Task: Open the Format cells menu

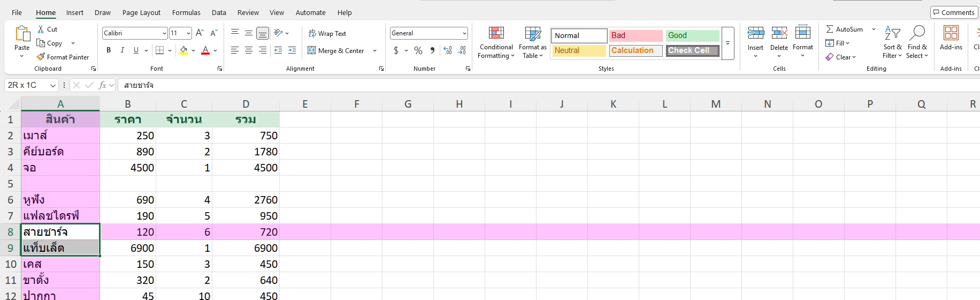Action: (803, 42)
